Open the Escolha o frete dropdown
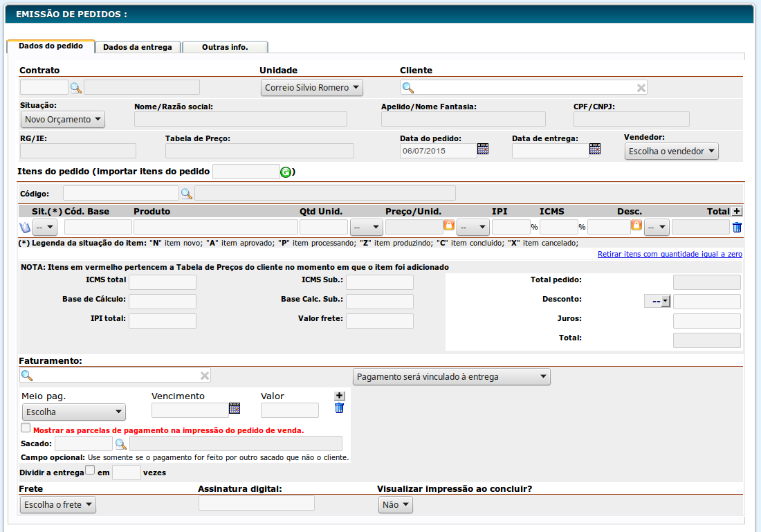Image resolution: width=761 pixels, height=532 pixels. pyautogui.click(x=58, y=505)
